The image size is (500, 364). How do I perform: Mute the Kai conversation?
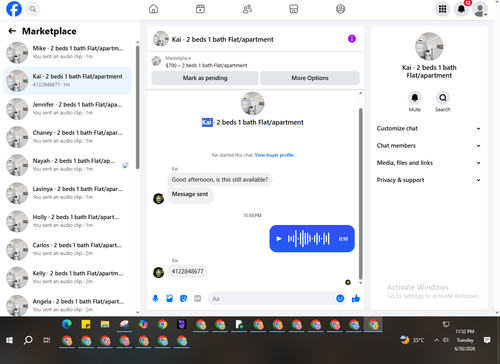click(x=415, y=98)
